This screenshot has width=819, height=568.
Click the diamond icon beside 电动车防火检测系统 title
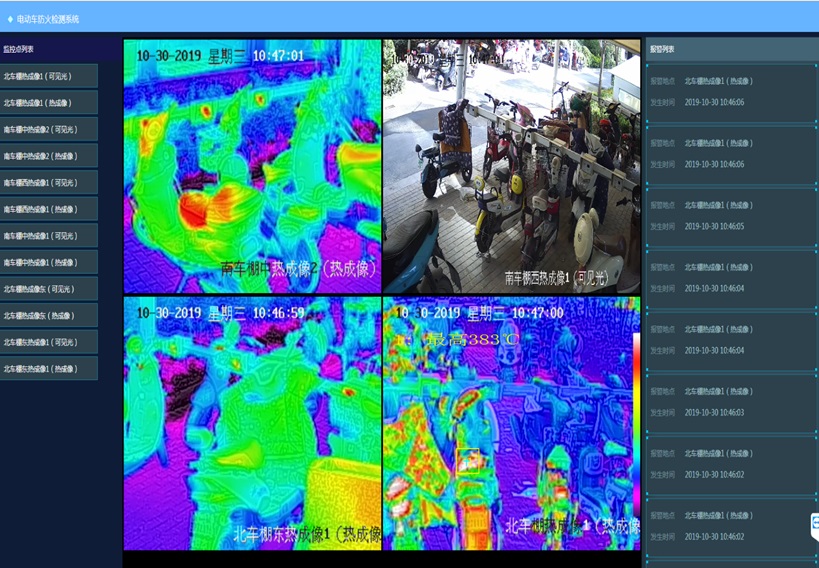[x=10, y=19]
